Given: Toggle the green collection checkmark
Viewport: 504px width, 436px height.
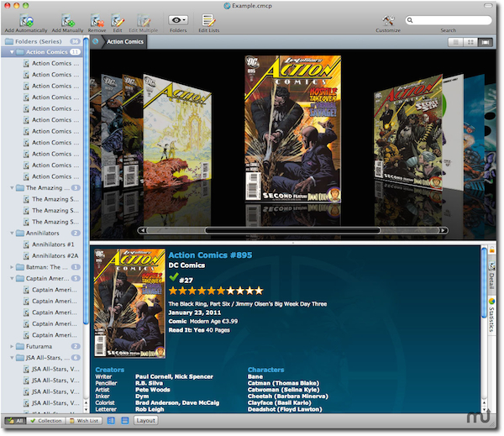Looking at the screenshot, I should pos(174,277).
